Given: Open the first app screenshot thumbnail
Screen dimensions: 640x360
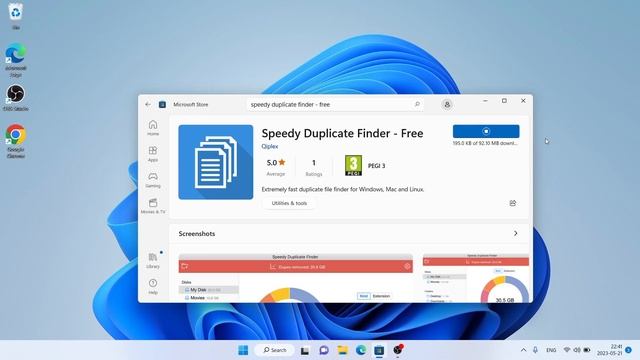Looking at the screenshot, I should coord(296,278).
